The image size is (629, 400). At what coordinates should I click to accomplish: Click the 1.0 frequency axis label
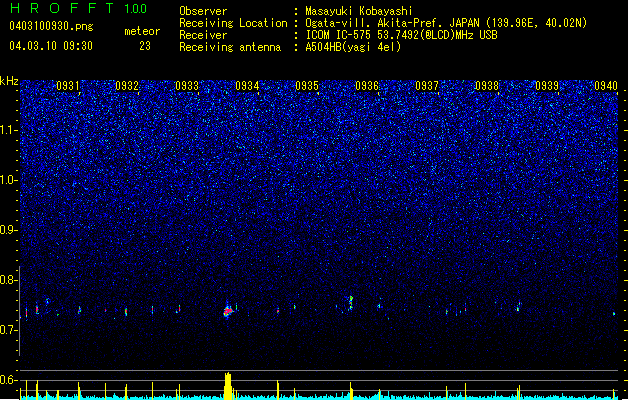(9, 180)
